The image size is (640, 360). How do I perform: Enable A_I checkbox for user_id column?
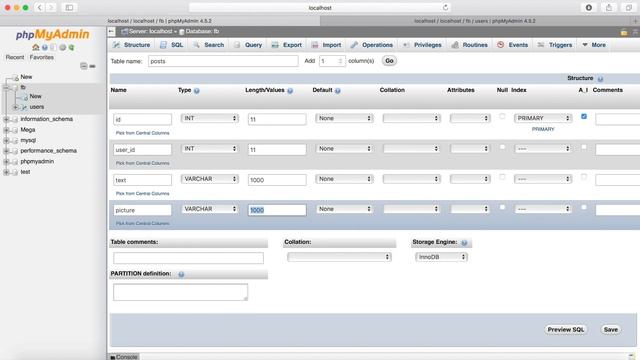click(584, 147)
